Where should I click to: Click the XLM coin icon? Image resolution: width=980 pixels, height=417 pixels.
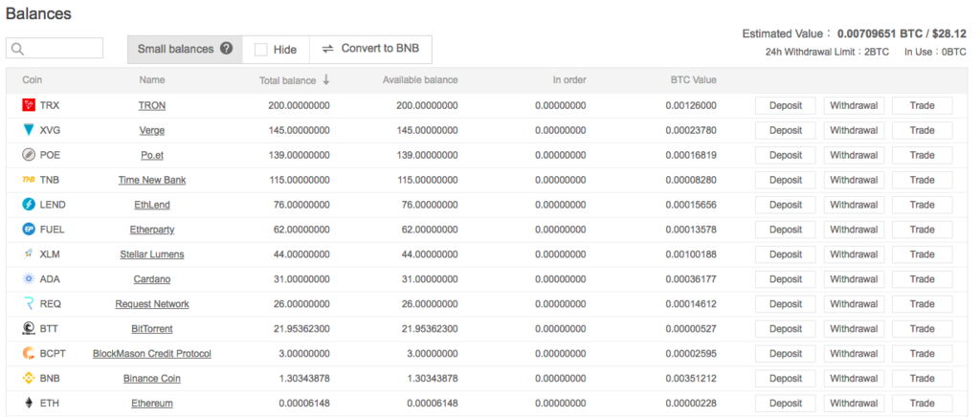29,254
